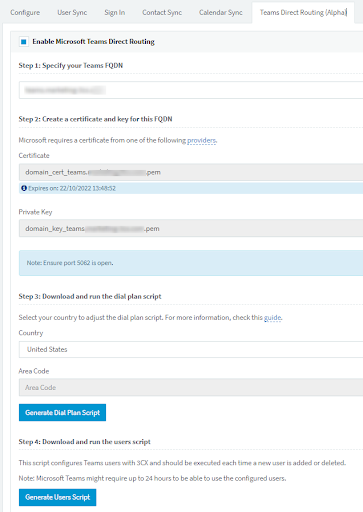Switch to the User Sync tab
Screen dimensions: 363x512
(x=72, y=13)
